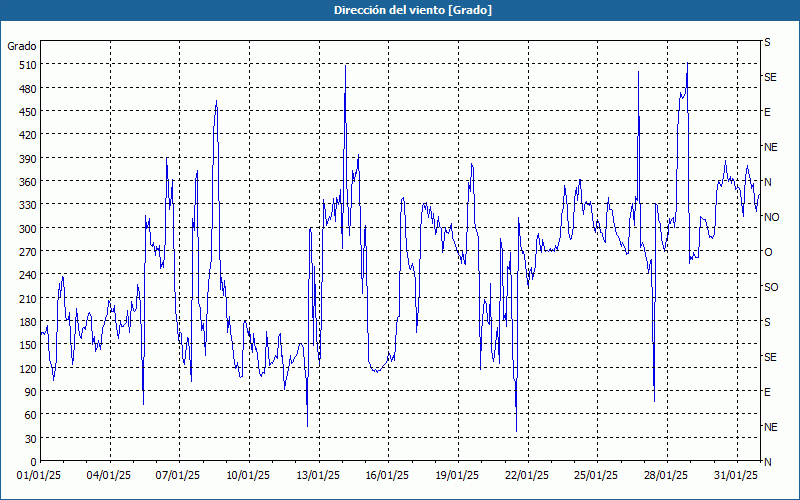This screenshot has width=800, height=500.
Task: Click the 10/01/25 date on the time axis
Action: point(248,476)
